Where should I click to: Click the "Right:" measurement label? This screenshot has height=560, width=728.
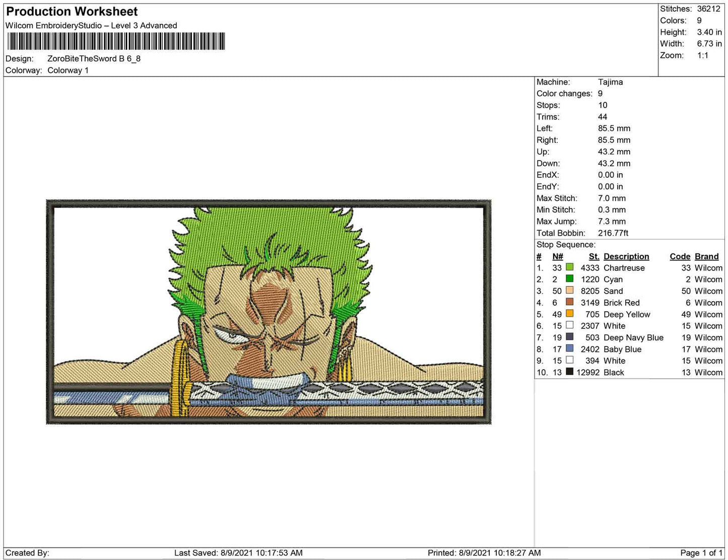tap(547, 140)
